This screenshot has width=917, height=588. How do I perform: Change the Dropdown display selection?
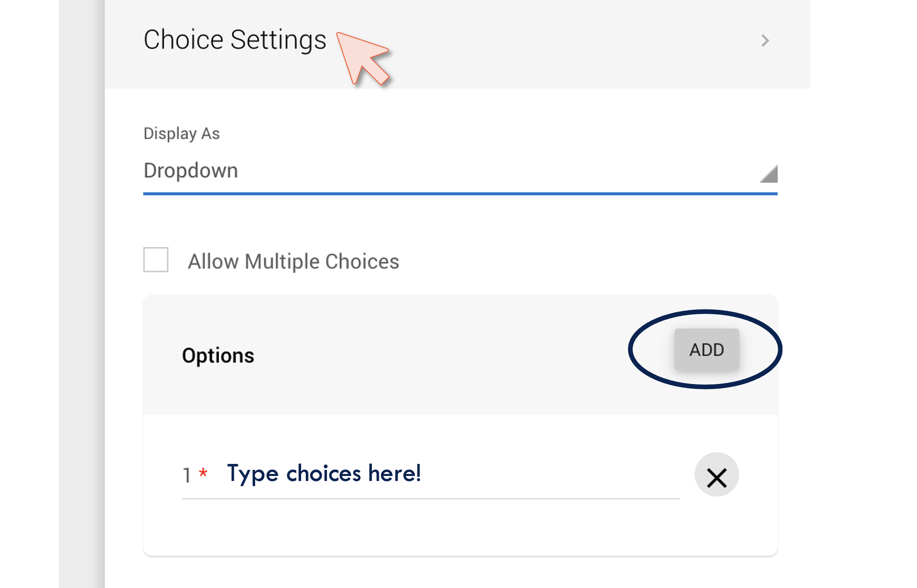tap(425, 171)
